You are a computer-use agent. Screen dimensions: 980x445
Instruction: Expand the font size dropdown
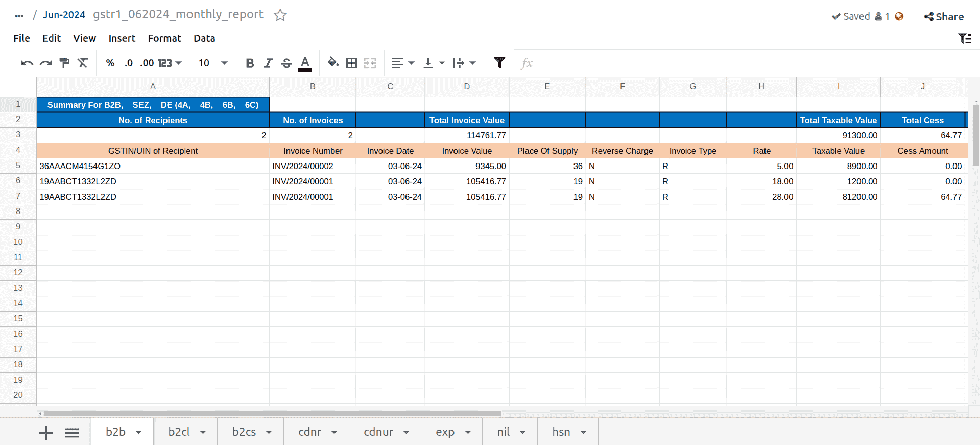pos(224,63)
